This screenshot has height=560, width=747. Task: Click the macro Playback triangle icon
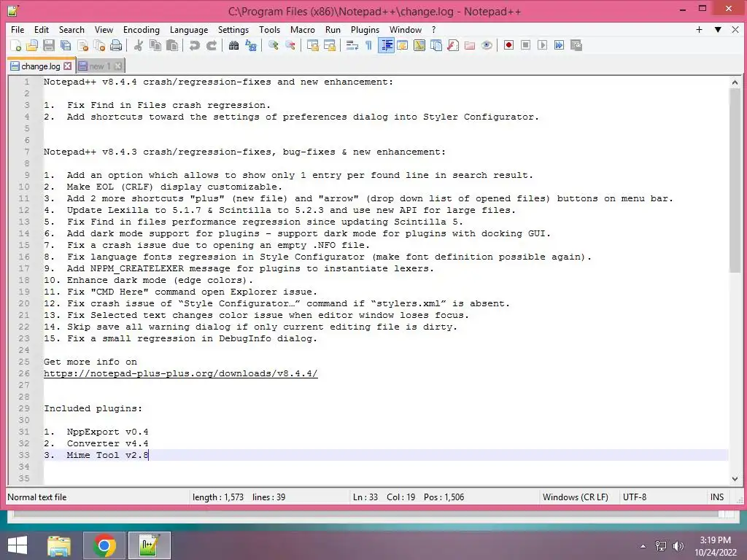click(x=542, y=45)
